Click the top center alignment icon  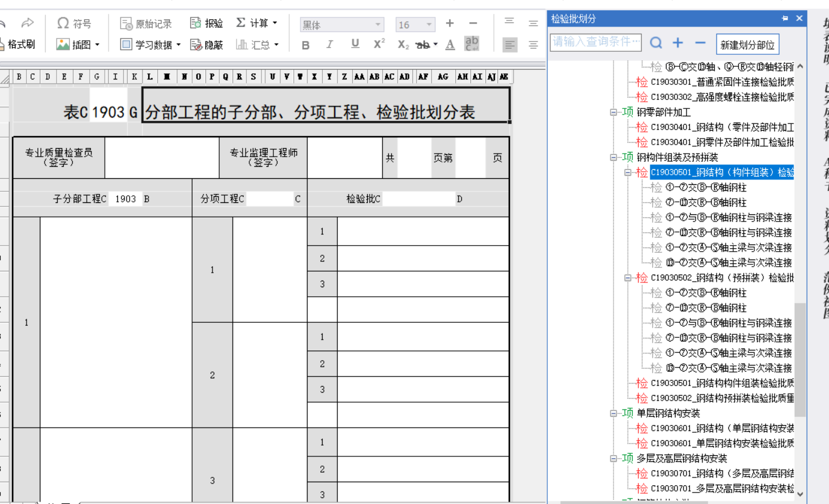click(x=509, y=22)
